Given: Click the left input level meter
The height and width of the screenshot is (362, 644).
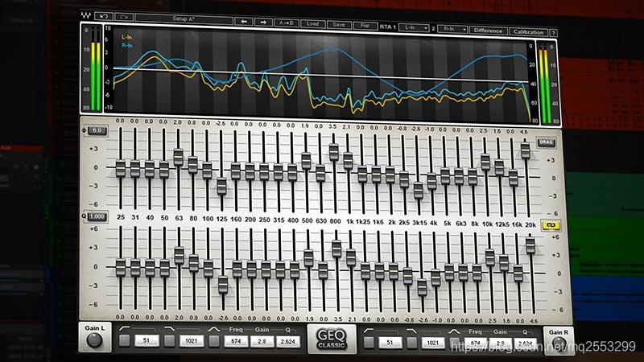Looking at the screenshot, I should (x=95, y=69).
